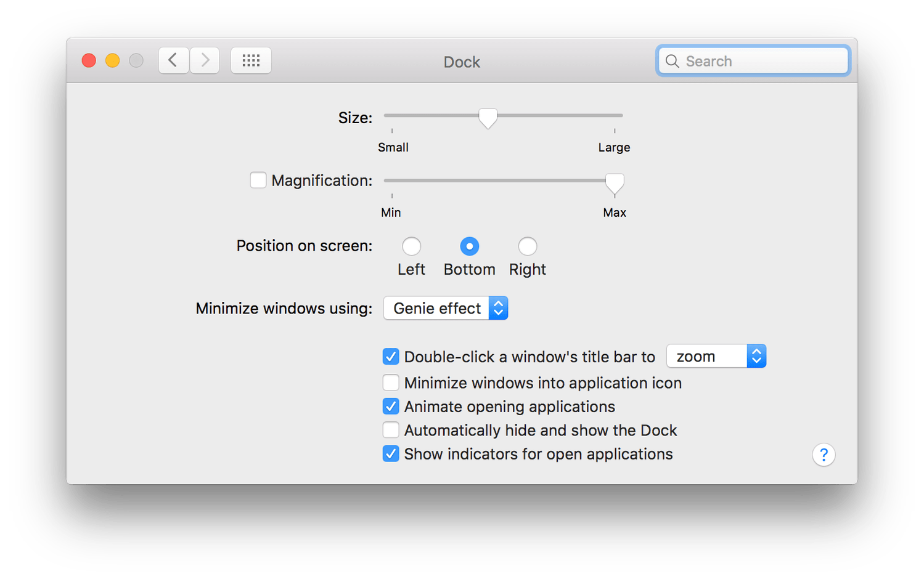The height and width of the screenshot is (579, 924).
Task: Enable Minimize windows into application icon
Action: click(x=391, y=383)
